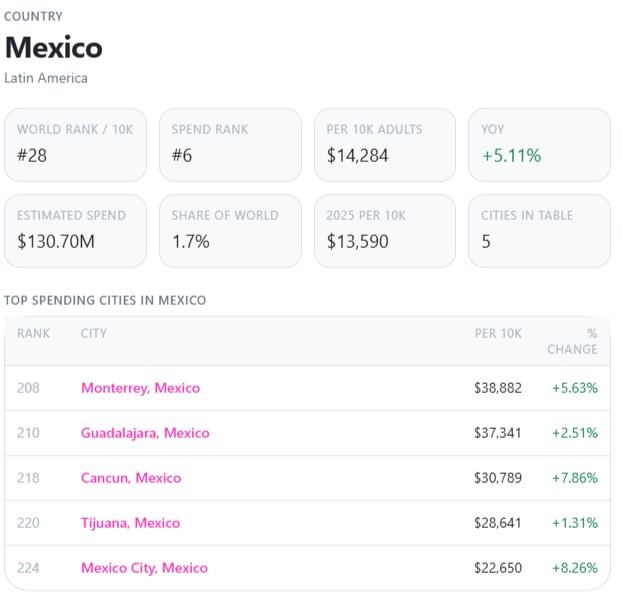Select the Spend Rank #6 card
The image size is (623, 610).
coord(230,145)
